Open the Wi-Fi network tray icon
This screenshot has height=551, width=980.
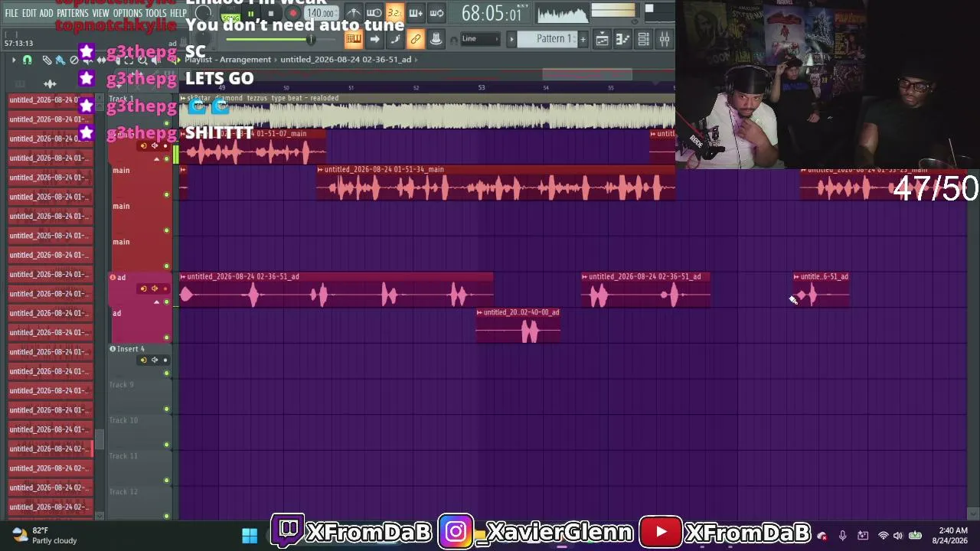(883, 536)
